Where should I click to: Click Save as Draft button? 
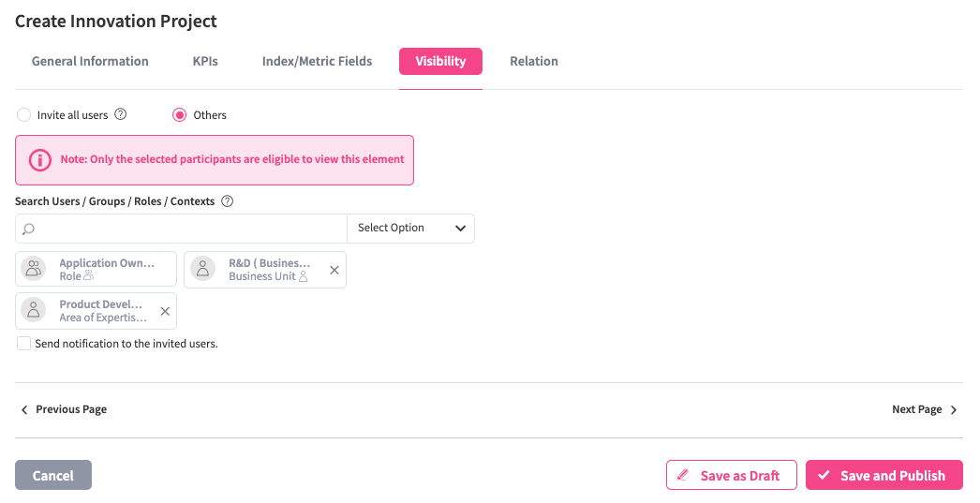(731, 476)
